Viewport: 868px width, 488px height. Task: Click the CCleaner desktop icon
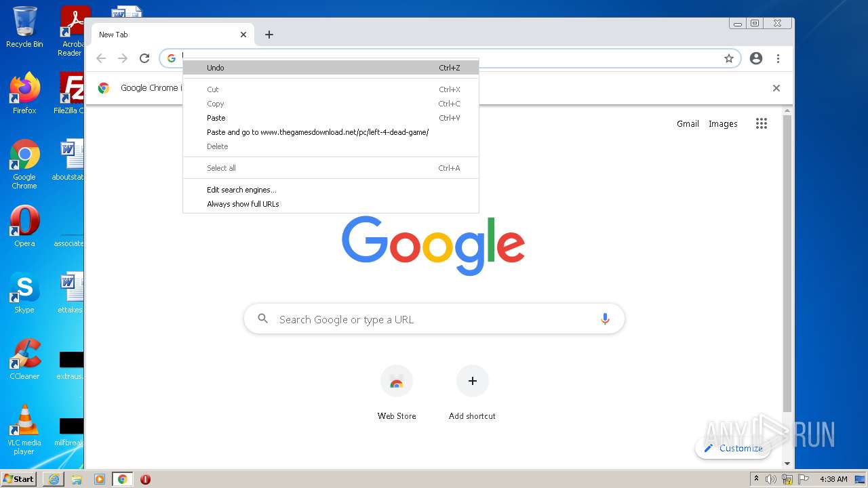pyautogui.click(x=24, y=359)
